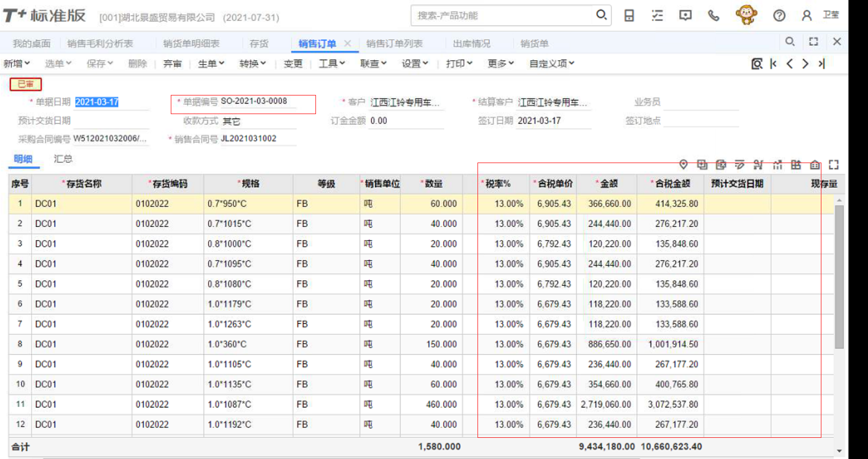Click the column settings icon above the table
This screenshot has height=459, width=868.
[796, 164]
